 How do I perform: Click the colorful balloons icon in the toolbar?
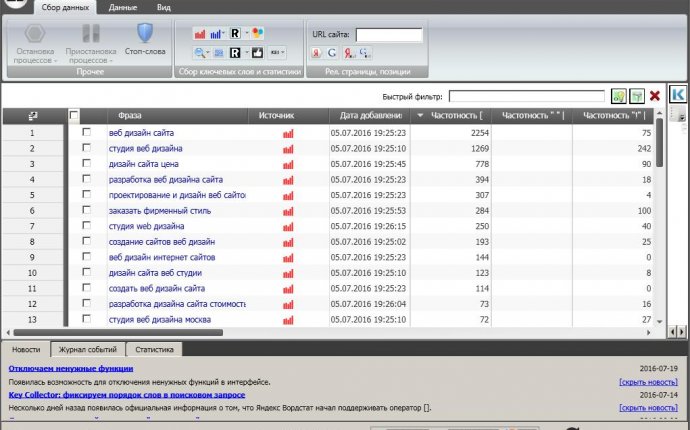coord(258,33)
